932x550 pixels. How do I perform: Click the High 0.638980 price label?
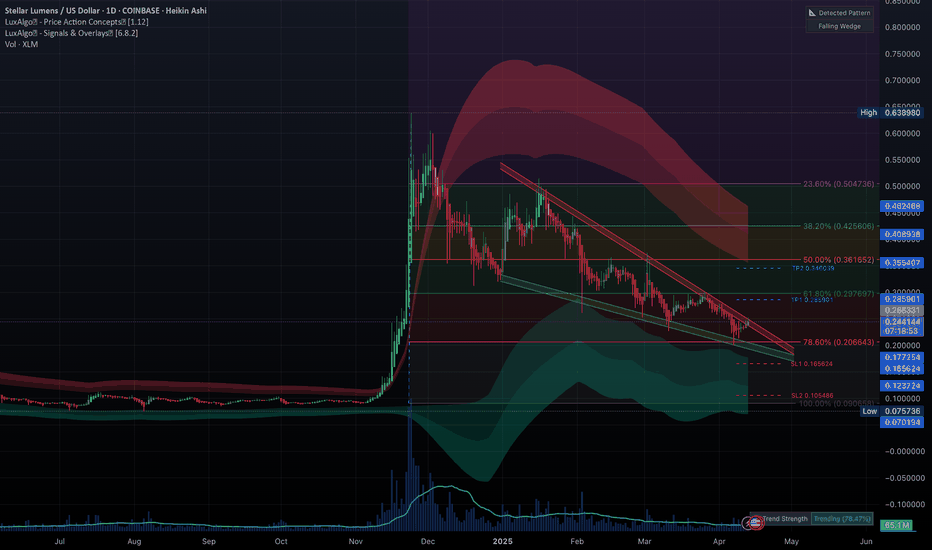[890, 112]
